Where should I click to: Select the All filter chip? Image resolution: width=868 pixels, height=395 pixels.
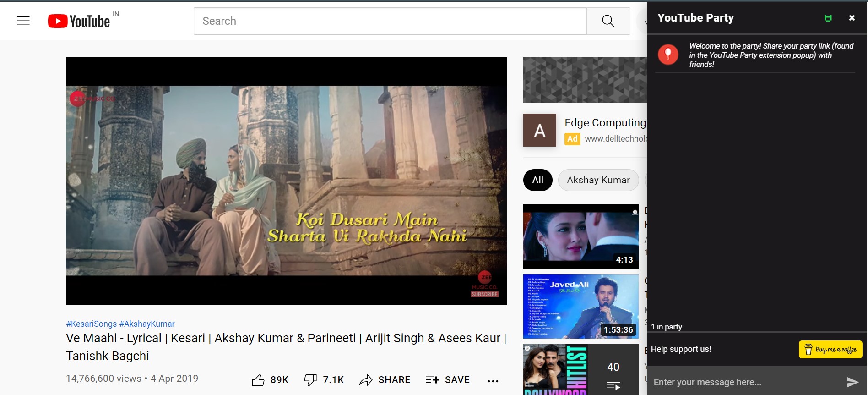point(538,180)
